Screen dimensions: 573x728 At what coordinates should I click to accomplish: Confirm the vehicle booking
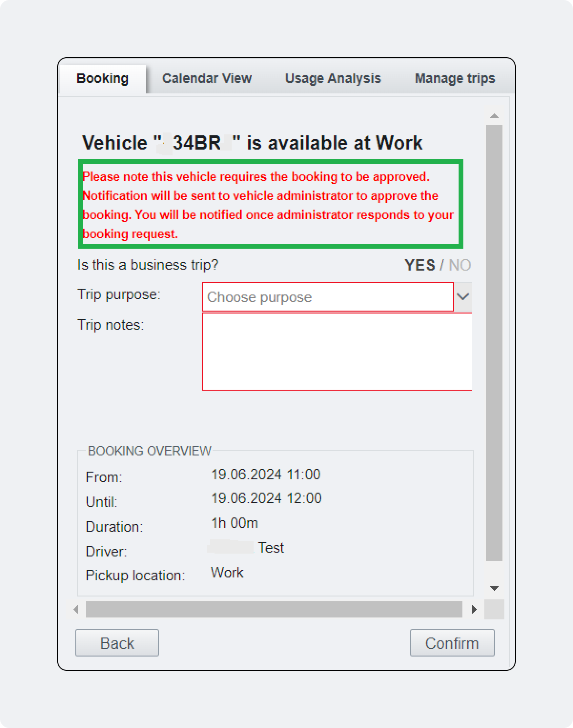click(452, 643)
